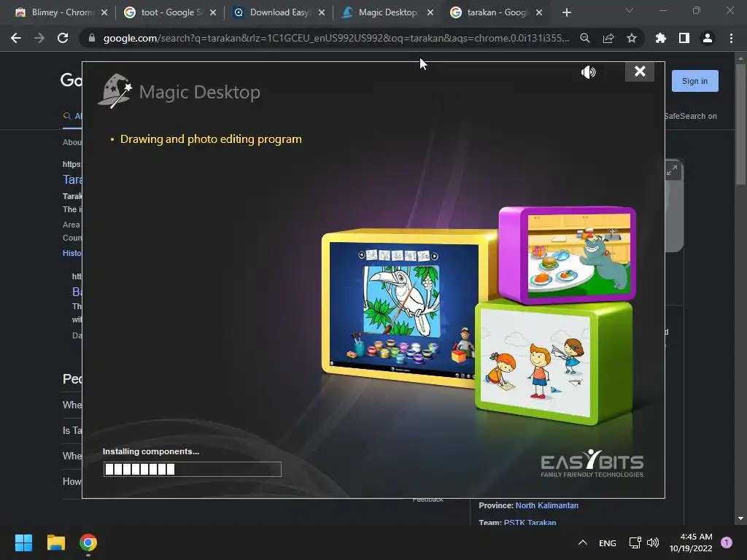
Task: Open Chrome extensions puzzle icon
Action: [661, 38]
